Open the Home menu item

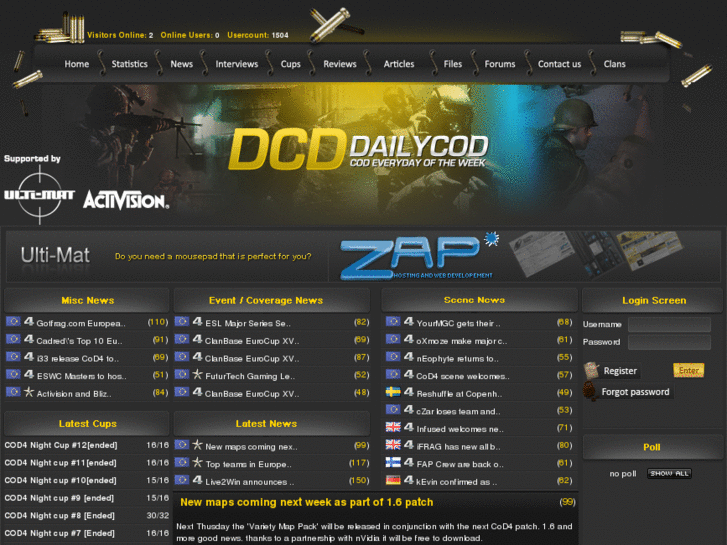coord(77,64)
